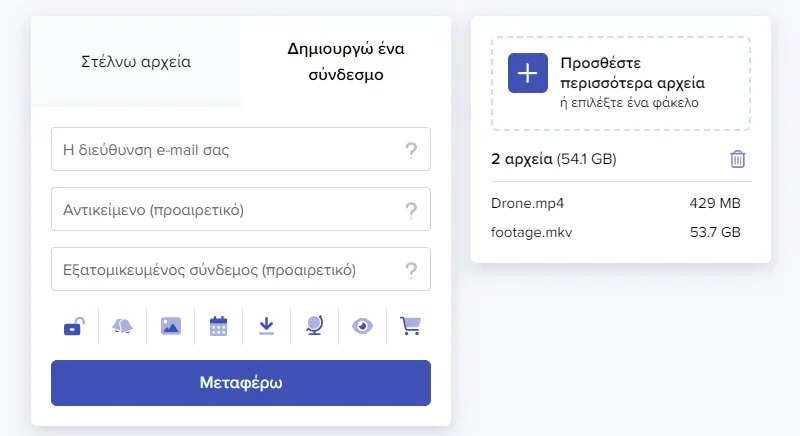Click the globe language icon
The width and height of the screenshot is (800, 436).
[314, 326]
